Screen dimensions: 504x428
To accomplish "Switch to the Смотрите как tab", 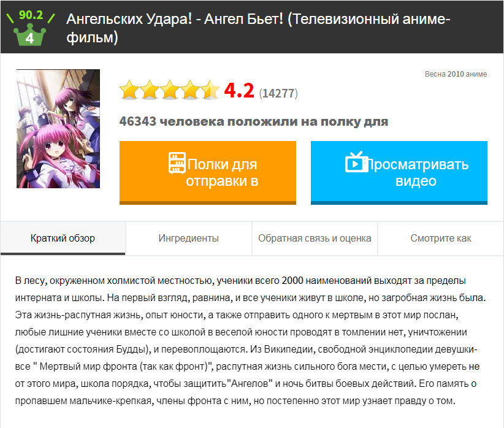I will point(441,239).
